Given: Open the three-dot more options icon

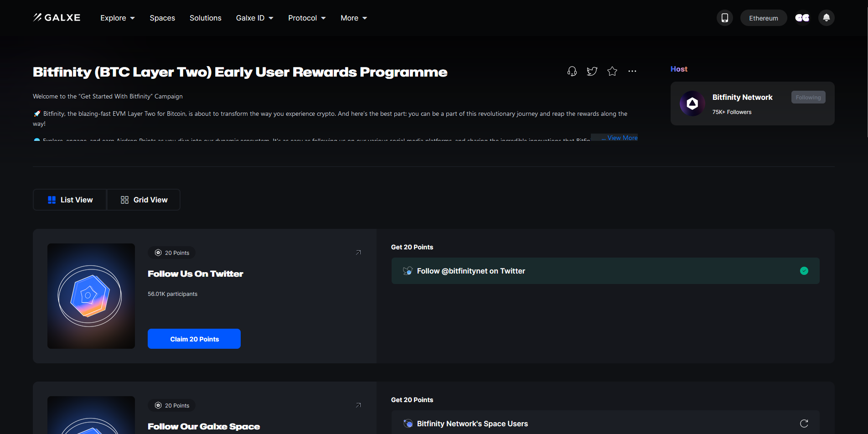Looking at the screenshot, I should click(632, 71).
